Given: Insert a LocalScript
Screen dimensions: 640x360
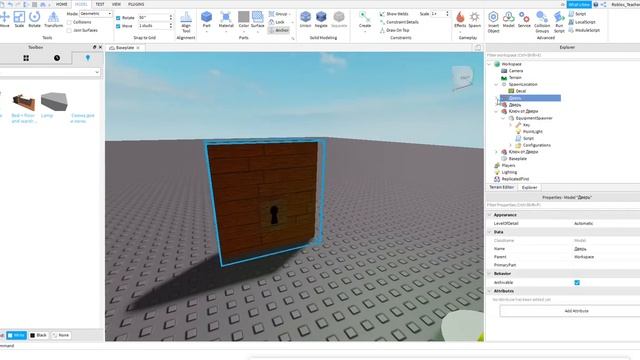Looking at the screenshot, I should point(582,22).
